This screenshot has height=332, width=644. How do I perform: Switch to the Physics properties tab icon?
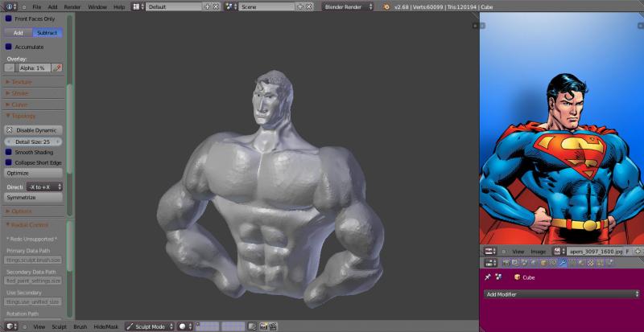tap(609, 263)
